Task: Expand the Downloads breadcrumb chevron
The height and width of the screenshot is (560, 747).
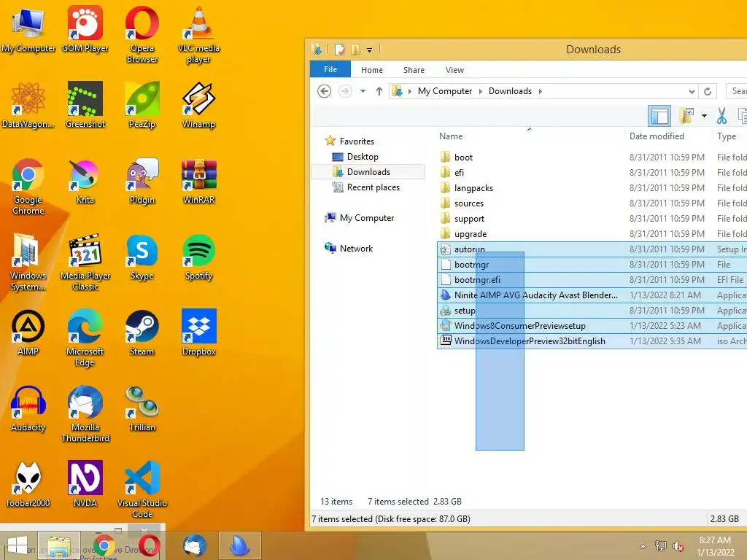Action: pos(541,91)
